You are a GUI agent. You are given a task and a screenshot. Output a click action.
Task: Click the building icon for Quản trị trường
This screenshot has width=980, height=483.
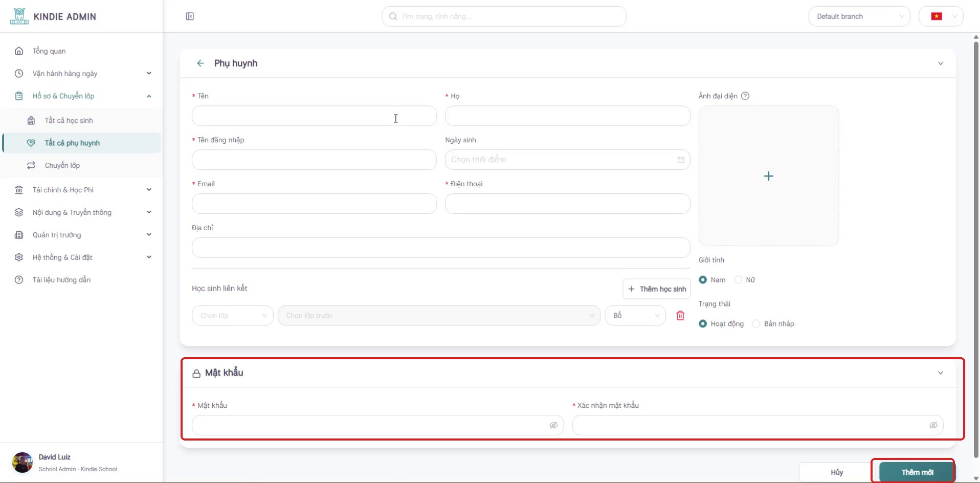click(19, 235)
